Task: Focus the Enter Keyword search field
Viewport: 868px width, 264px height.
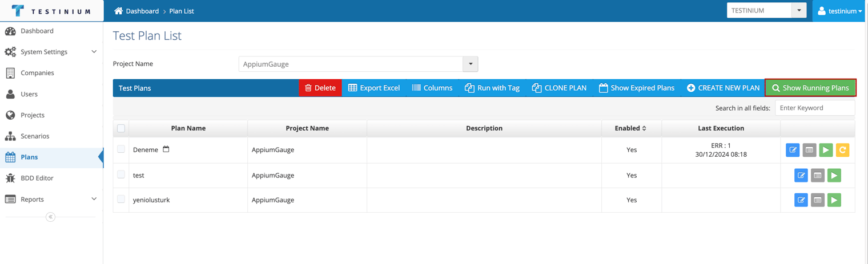Action: click(815, 108)
